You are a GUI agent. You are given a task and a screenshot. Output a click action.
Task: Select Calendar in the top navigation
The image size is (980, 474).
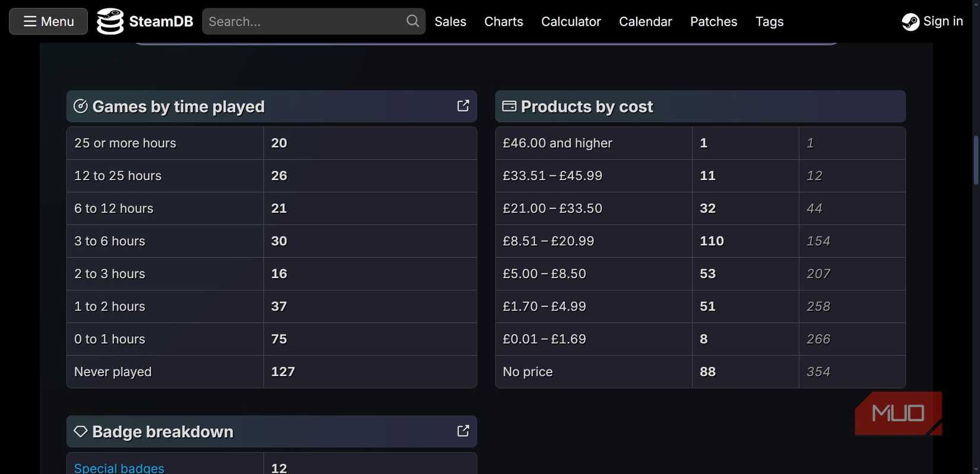tap(645, 21)
